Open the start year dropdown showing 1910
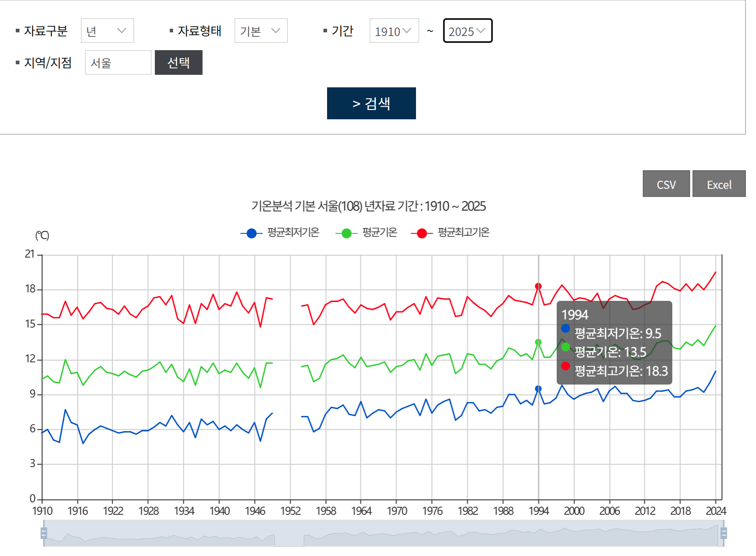This screenshot has width=756, height=556. (394, 31)
